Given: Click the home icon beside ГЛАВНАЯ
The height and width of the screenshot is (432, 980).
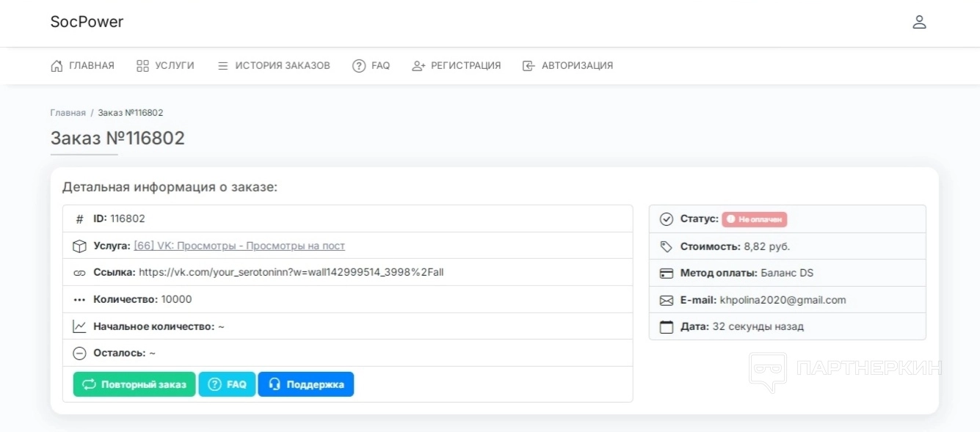Looking at the screenshot, I should pyautogui.click(x=57, y=66).
